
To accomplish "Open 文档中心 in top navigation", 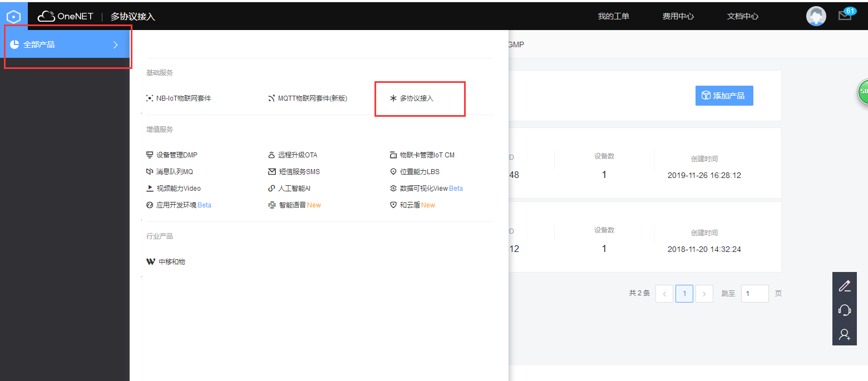I will pyautogui.click(x=742, y=16).
